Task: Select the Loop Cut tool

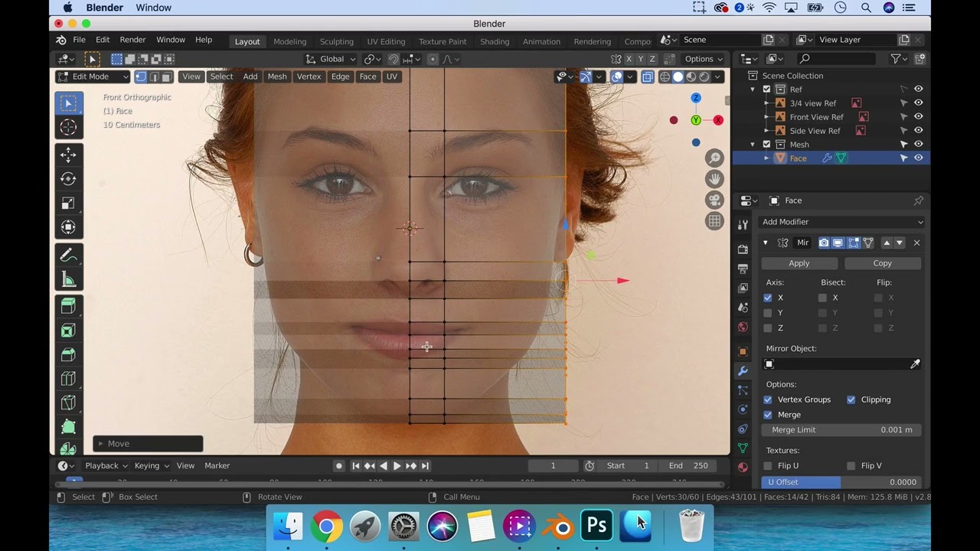Action: pos(68,378)
